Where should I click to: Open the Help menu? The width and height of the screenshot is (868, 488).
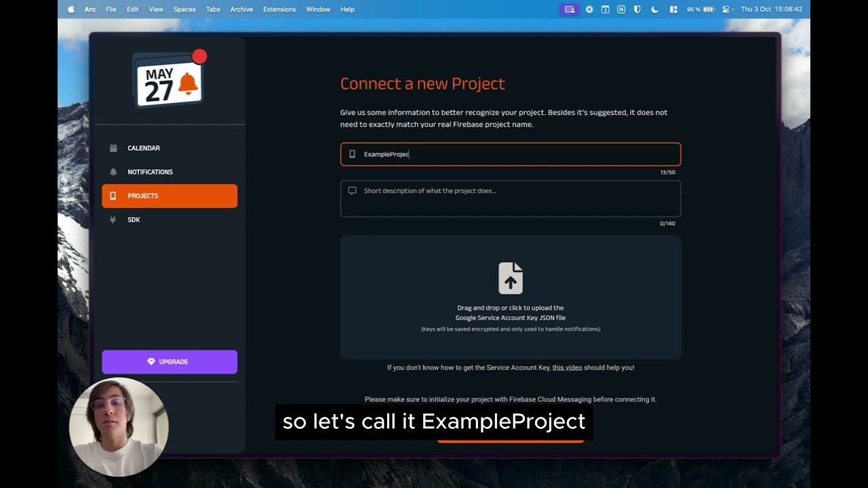(x=347, y=9)
